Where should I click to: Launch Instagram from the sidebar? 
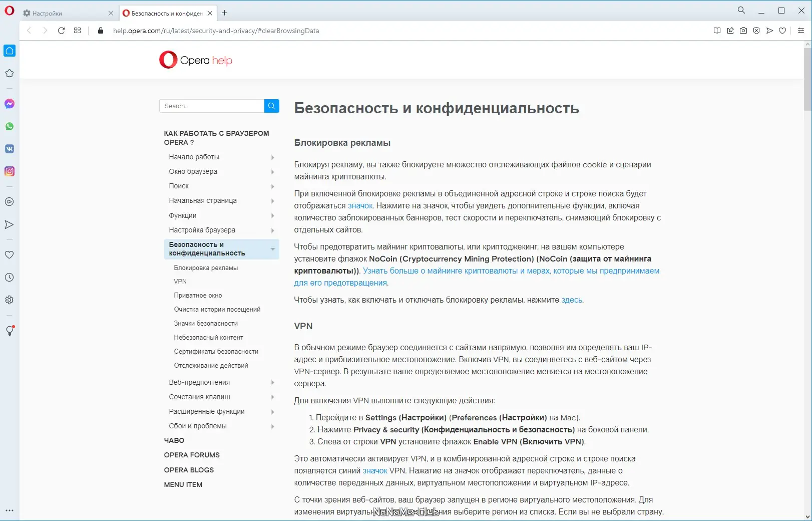click(x=10, y=171)
